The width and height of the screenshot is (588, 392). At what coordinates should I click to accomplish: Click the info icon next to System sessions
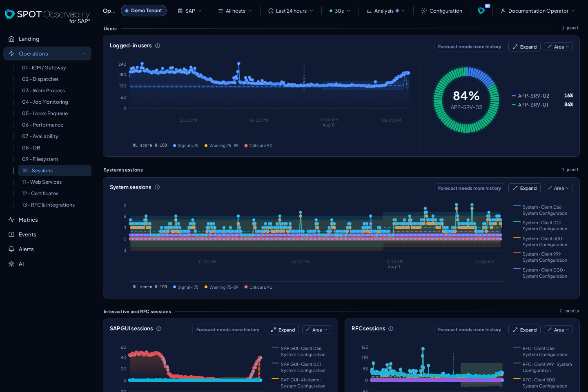click(157, 187)
